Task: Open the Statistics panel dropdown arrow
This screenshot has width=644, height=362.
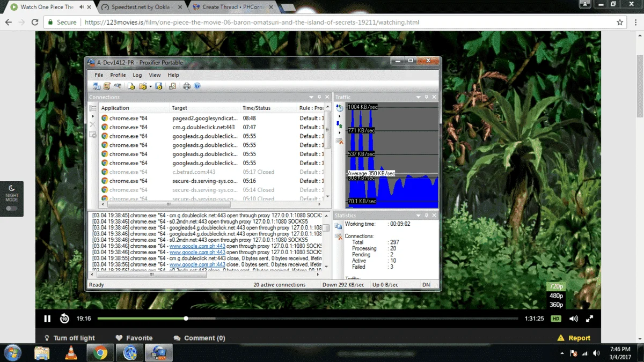Action: point(419,216)
